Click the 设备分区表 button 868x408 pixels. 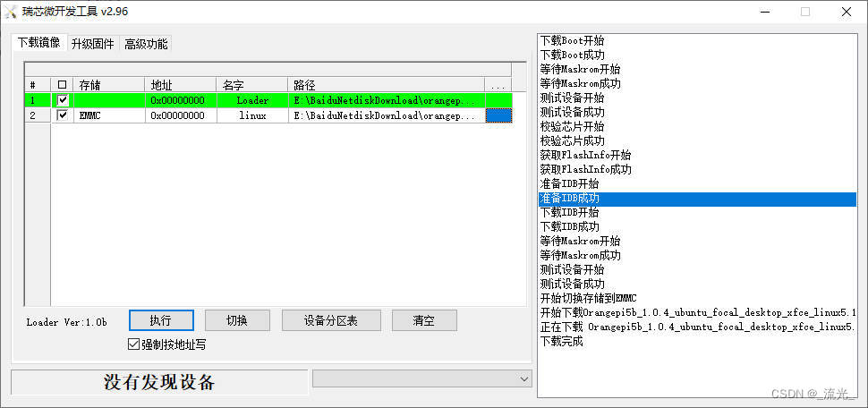pos(331,320)
